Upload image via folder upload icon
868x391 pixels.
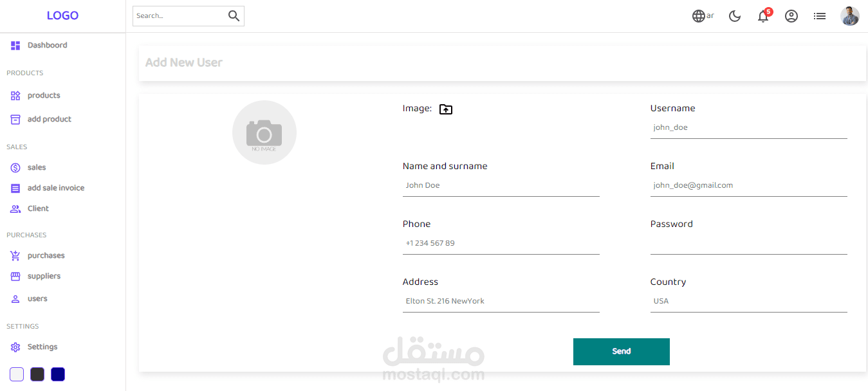[x=446, y=109]
